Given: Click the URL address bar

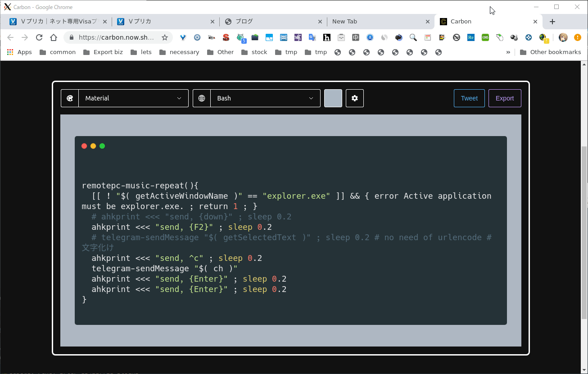Looking at the screenshot, I should point(116,37).
